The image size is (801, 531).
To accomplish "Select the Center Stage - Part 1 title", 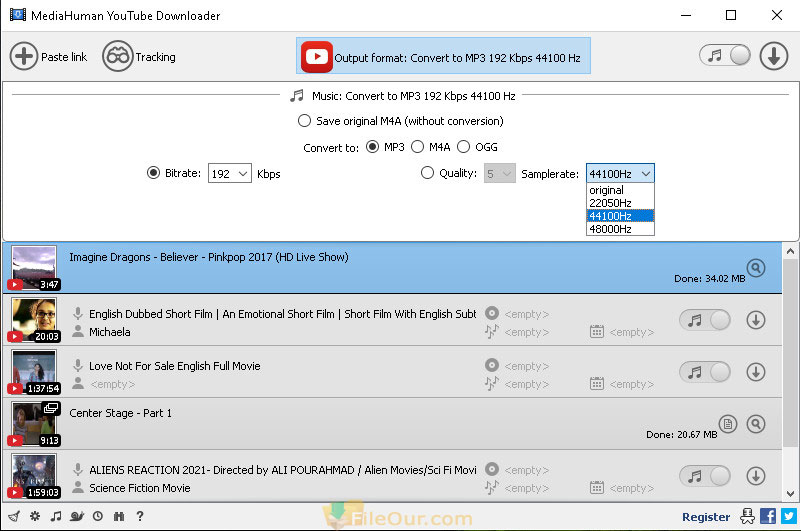I will 121,413.
